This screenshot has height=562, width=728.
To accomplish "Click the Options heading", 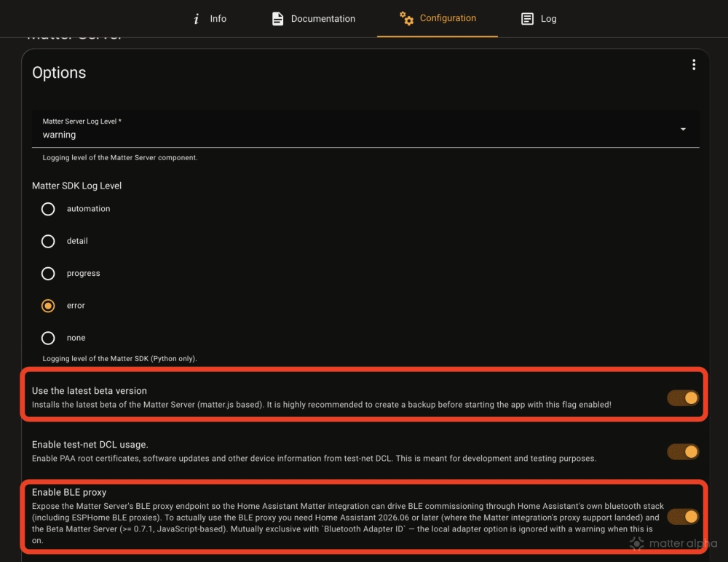I will click(59, 73).
